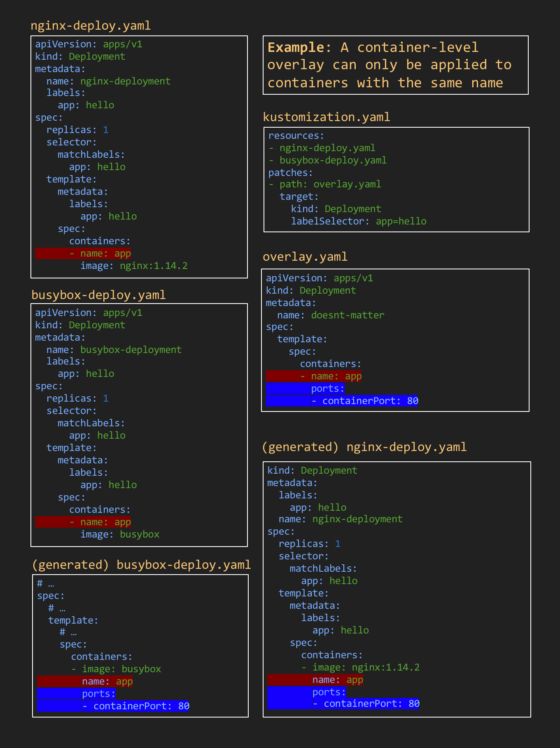The height and width of the screenshot is (748, 560).
Task: Click the 'resources:' line in kustomization.yaml
Action: pos(296,136)
